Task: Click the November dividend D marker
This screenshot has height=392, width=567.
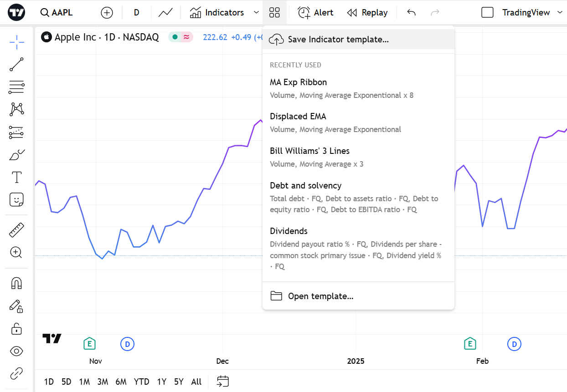Action: 128,344
